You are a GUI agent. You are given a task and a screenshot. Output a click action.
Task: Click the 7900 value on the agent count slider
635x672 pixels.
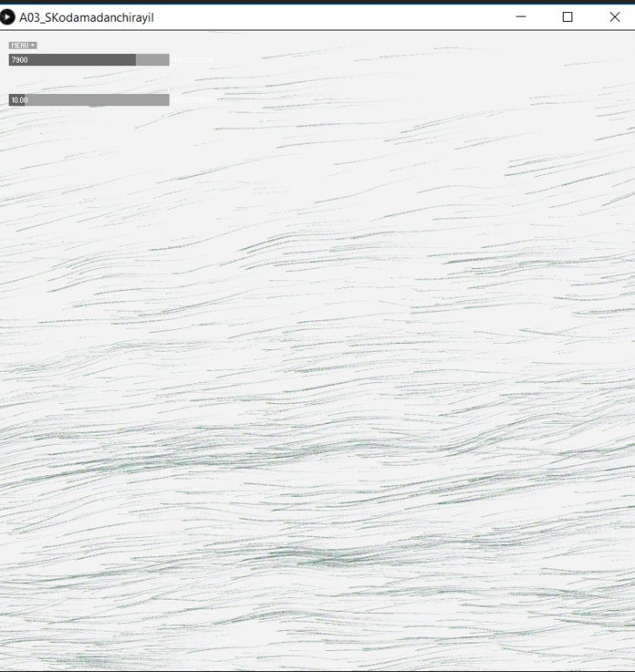19,59
